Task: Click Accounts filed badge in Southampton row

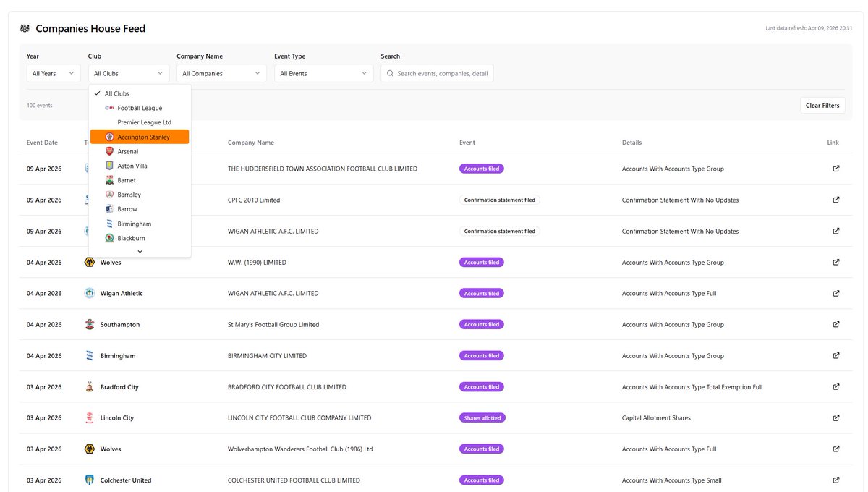Action: [482, 324]
